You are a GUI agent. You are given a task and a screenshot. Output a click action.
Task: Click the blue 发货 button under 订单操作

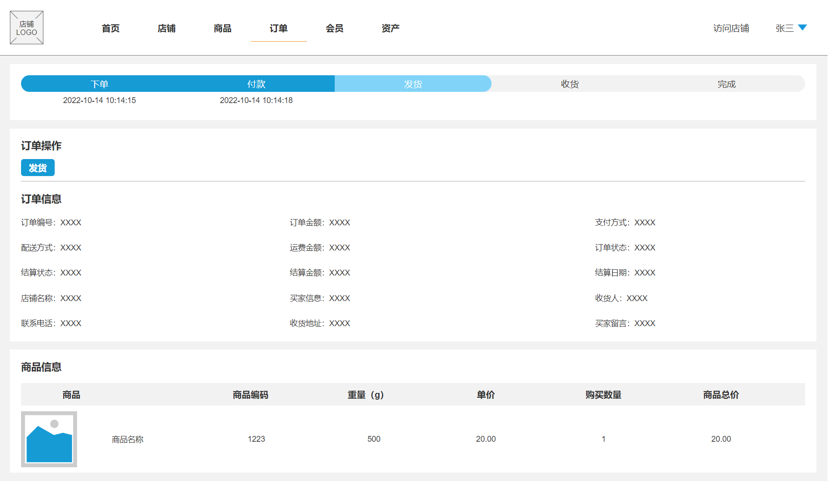(38, 168)
